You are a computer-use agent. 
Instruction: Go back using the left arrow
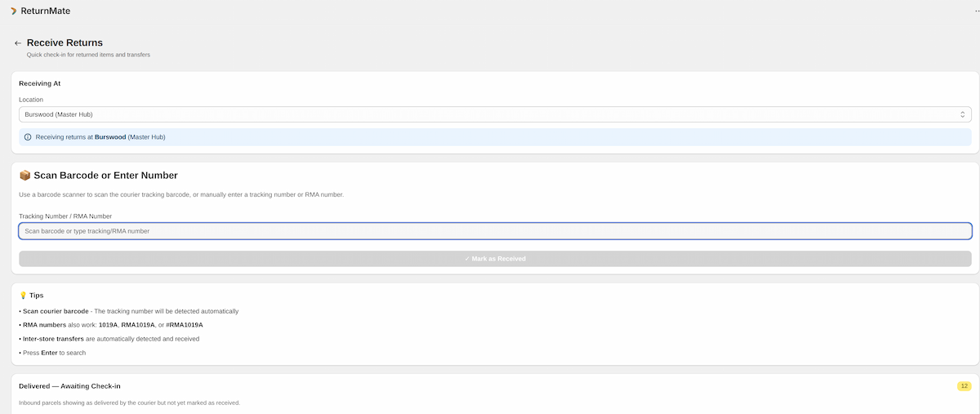point(18,42)
